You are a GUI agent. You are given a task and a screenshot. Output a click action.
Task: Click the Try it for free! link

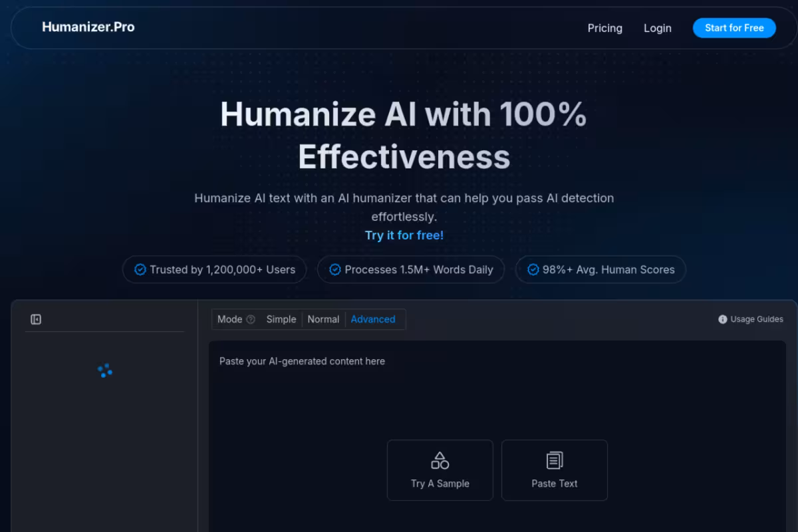(404, 235)
